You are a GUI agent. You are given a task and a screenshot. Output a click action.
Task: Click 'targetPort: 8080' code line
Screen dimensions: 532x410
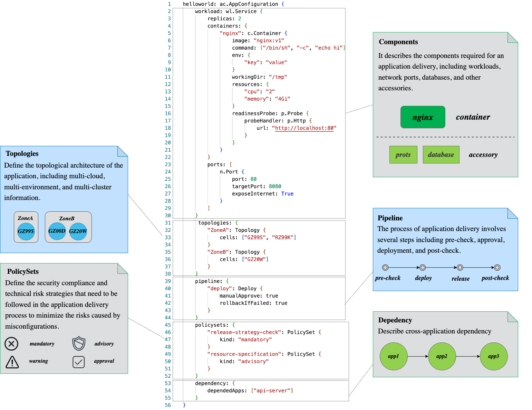click(x=257, y=186)
